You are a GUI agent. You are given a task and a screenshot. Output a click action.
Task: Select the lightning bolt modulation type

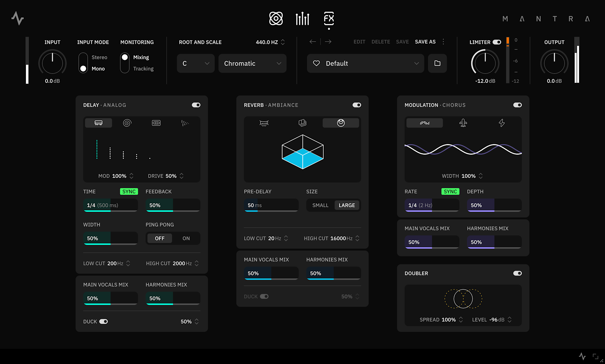(502, 123)
